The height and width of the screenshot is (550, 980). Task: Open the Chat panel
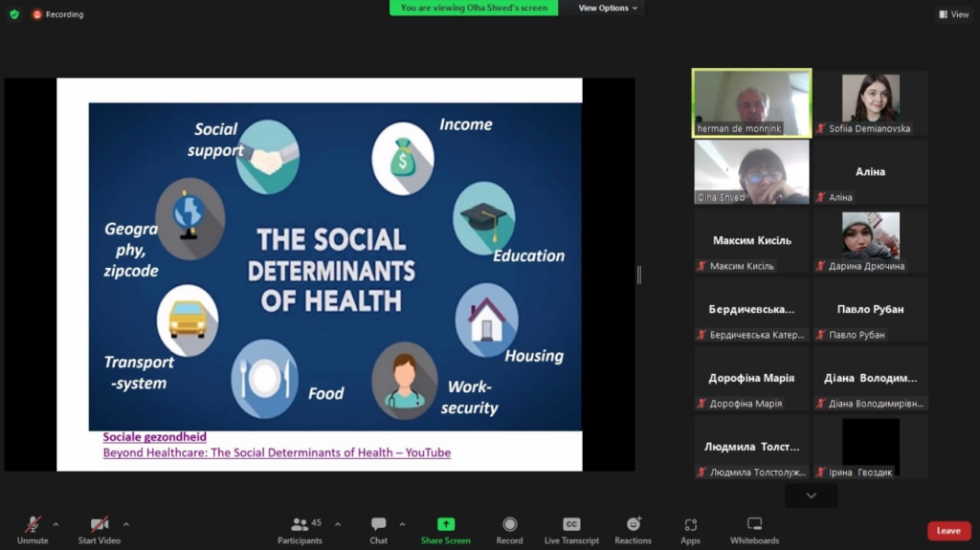[379, 524]
